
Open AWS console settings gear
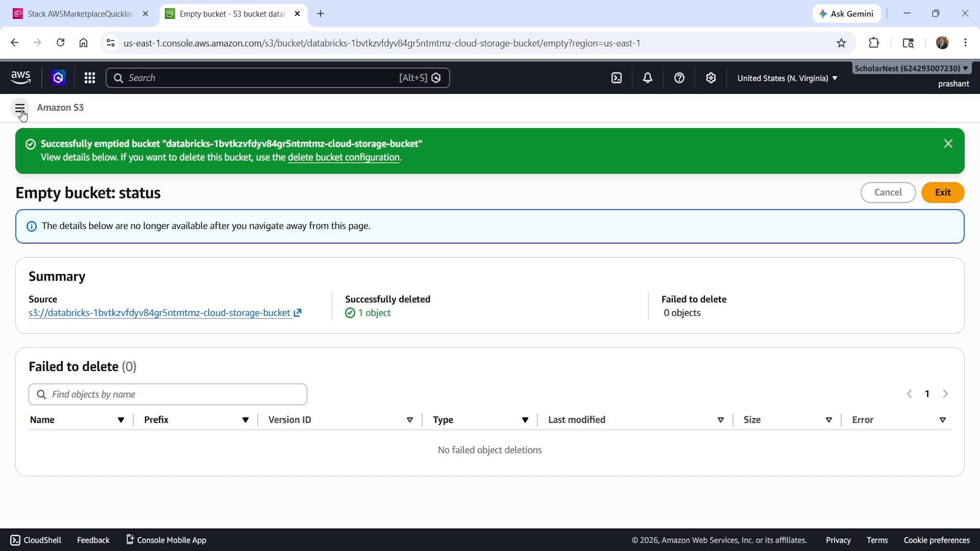pos(711,78)
